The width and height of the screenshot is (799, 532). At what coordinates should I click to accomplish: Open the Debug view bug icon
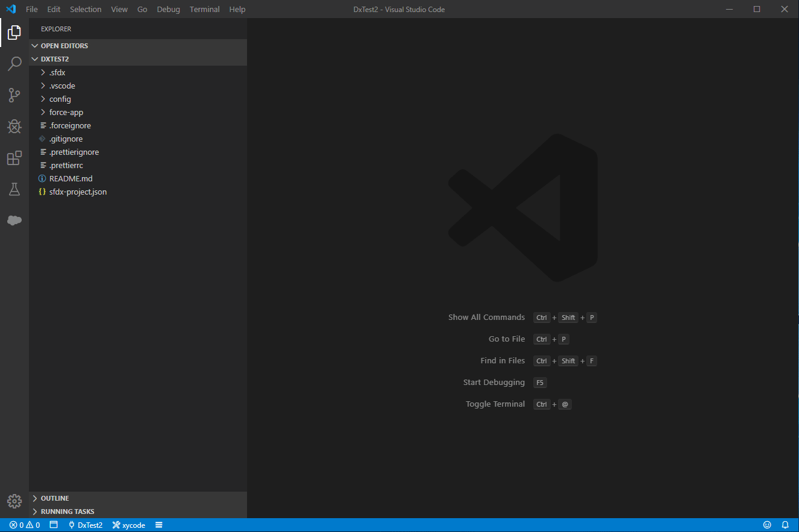click(14, 127)
